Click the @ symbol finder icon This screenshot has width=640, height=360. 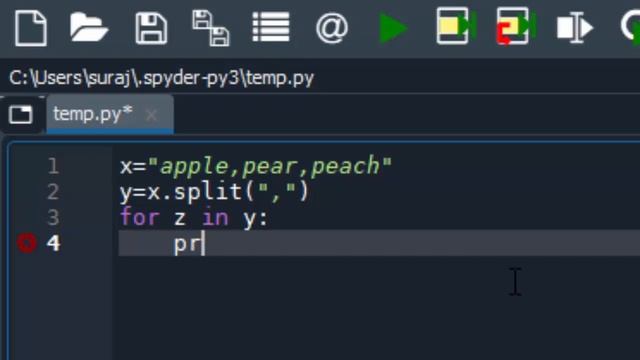(332, 28)
